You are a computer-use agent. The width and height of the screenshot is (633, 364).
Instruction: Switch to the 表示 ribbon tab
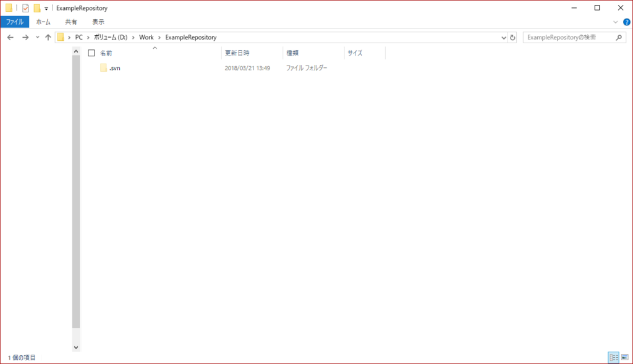coord(98,22)
